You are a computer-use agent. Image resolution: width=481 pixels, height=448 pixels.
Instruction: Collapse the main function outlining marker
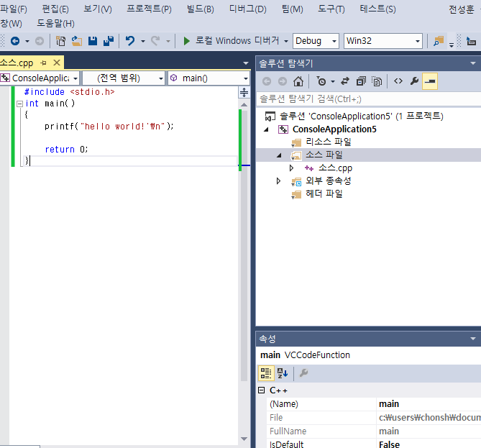click(x=19, y=104)
